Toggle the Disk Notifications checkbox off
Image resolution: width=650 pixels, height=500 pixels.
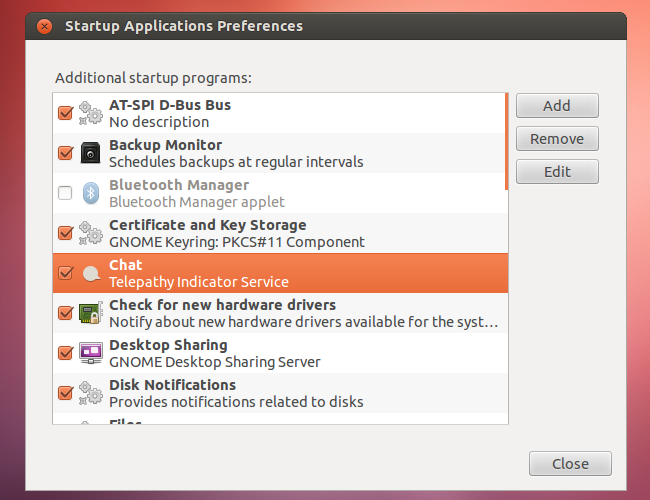[x=66, y=393]
